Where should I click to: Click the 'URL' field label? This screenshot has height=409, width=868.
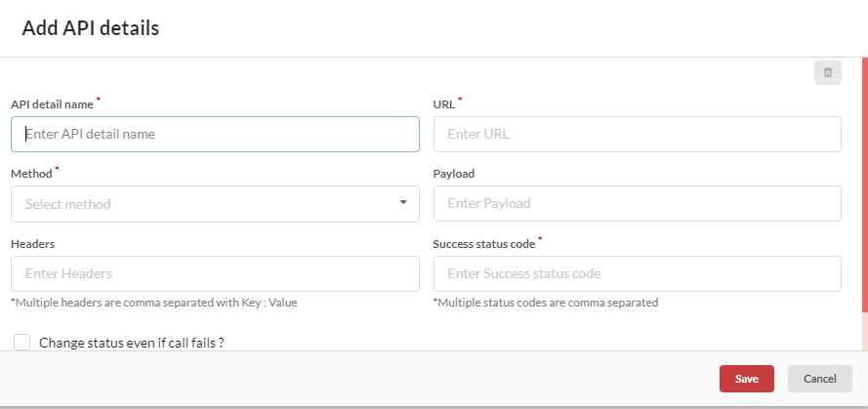(x=444, y=104)
